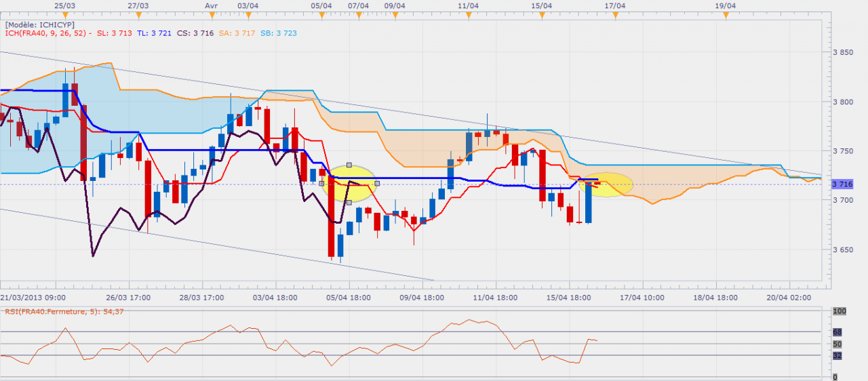868x381 pixels.
Task: Click the 20/04 02:00 time axis label
Action: click(788, 297)
